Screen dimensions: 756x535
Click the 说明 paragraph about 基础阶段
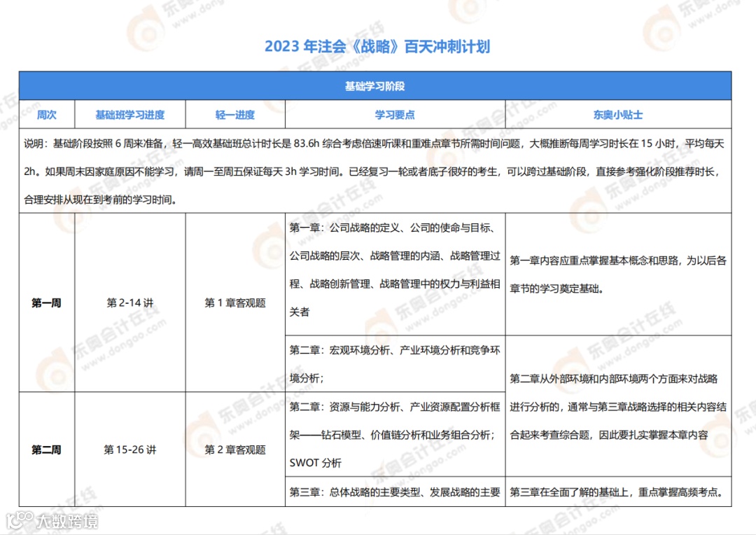375,172
